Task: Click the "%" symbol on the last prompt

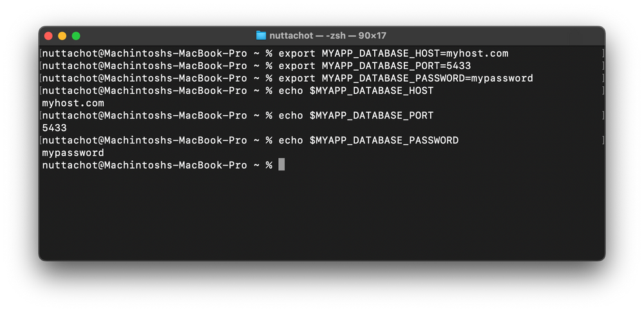Action: [x=269, y=165]
